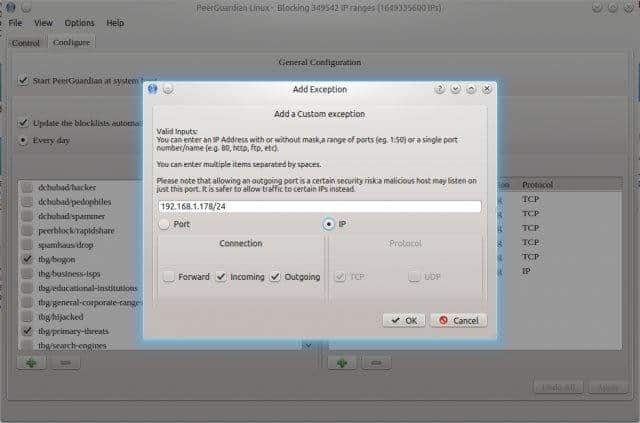Click the Protocol column header in exceptions table
The image size is (640, 423).
tap(537, 185)
